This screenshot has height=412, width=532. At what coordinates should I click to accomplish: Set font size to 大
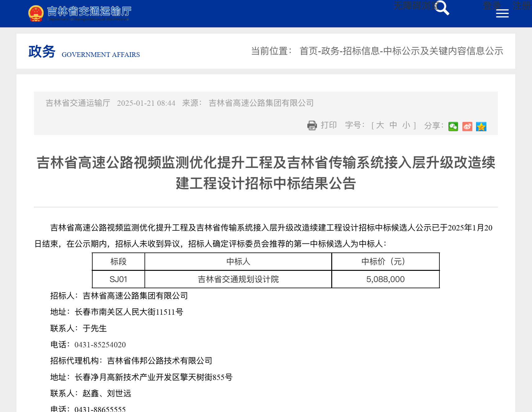380,125
